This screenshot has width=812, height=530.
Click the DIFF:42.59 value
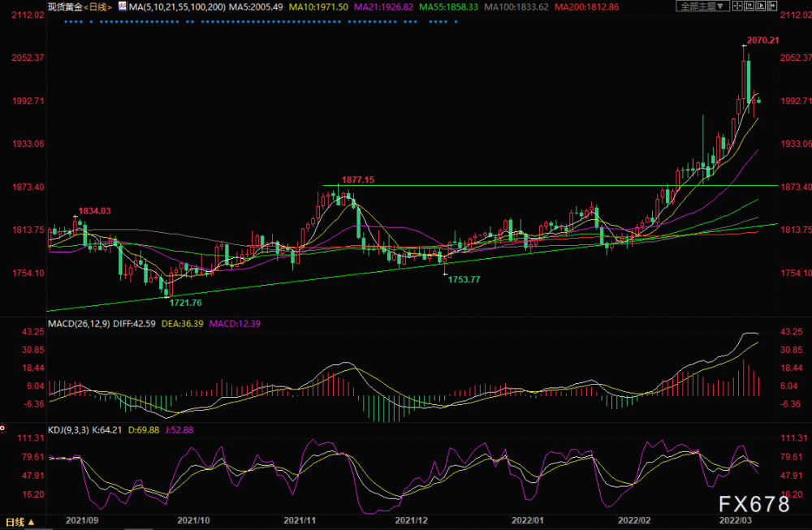(134, 324)
